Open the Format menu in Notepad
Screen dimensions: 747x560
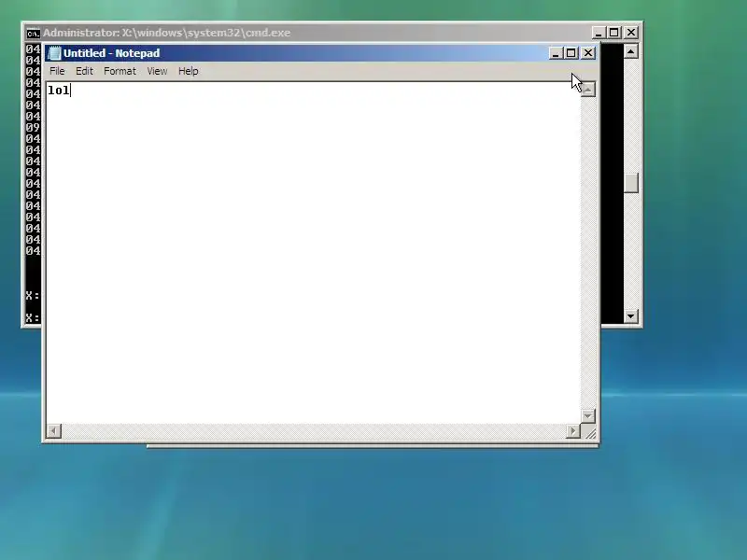120,72
